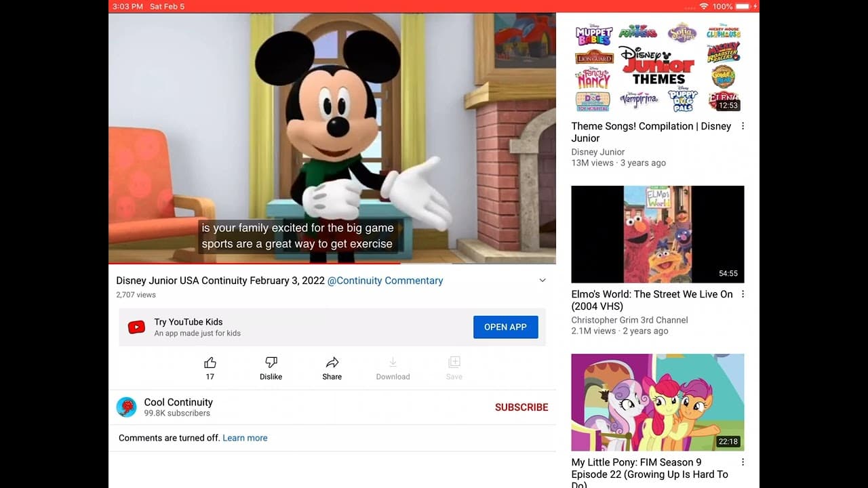This screenshot has width=868, height=488.
Task: Open the Learn more comments link
Action: coord(245,438)
